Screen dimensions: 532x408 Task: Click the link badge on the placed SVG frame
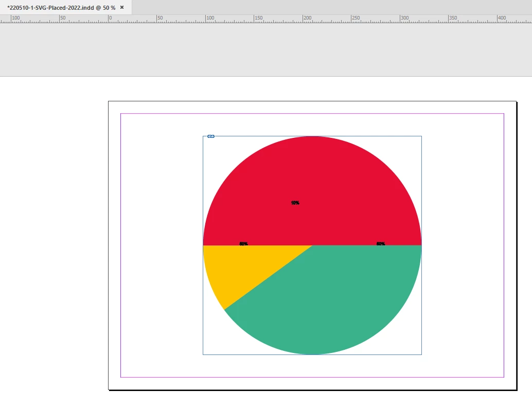coord(211,136)
